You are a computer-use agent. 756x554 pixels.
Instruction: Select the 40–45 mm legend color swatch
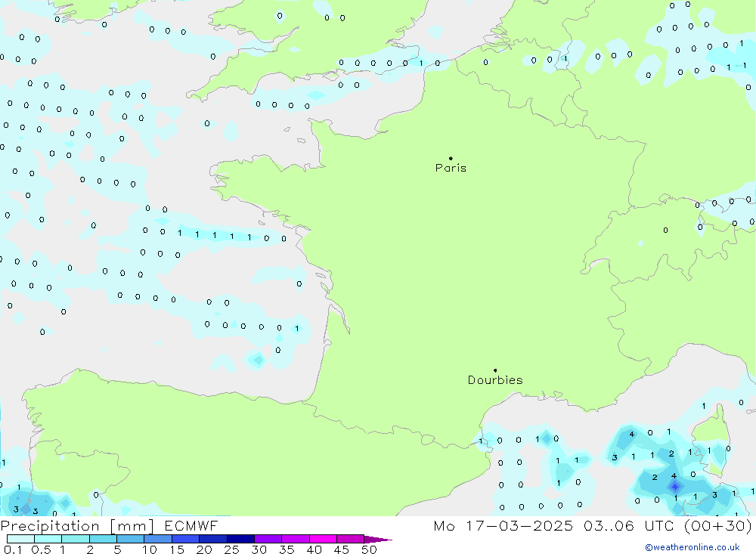tap(323, 539)
